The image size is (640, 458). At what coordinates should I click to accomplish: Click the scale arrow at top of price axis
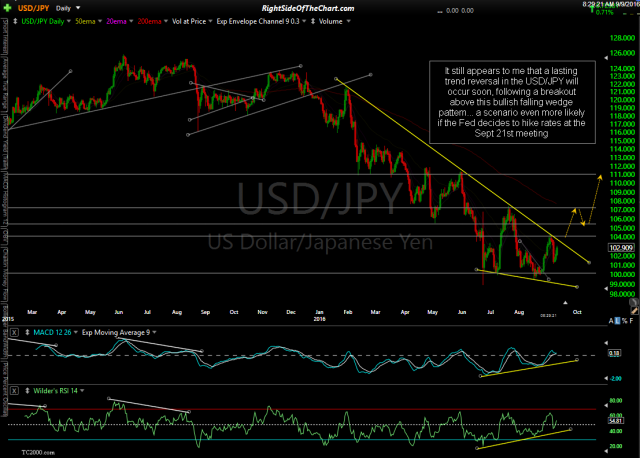(x=606, y=56)
